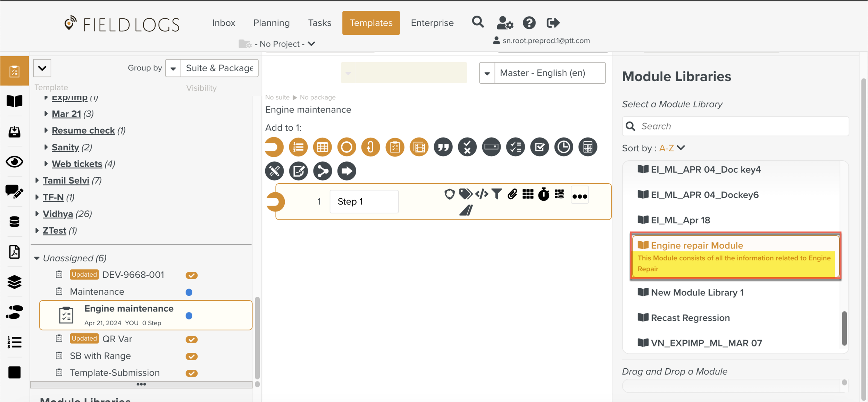868x402 pixels.
Task: Click the filter funnel icon in Step 1
Action: coord(497,194)
